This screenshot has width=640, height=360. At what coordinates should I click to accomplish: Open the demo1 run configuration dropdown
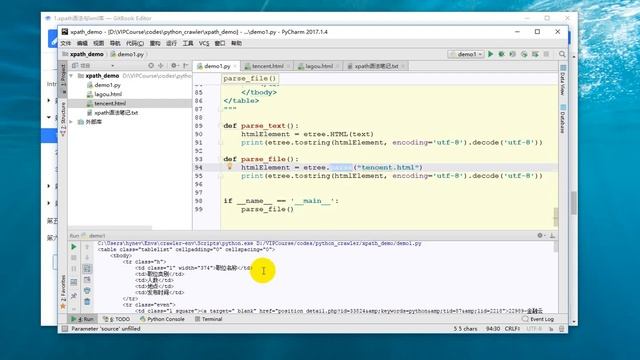[x=466, y=54]
